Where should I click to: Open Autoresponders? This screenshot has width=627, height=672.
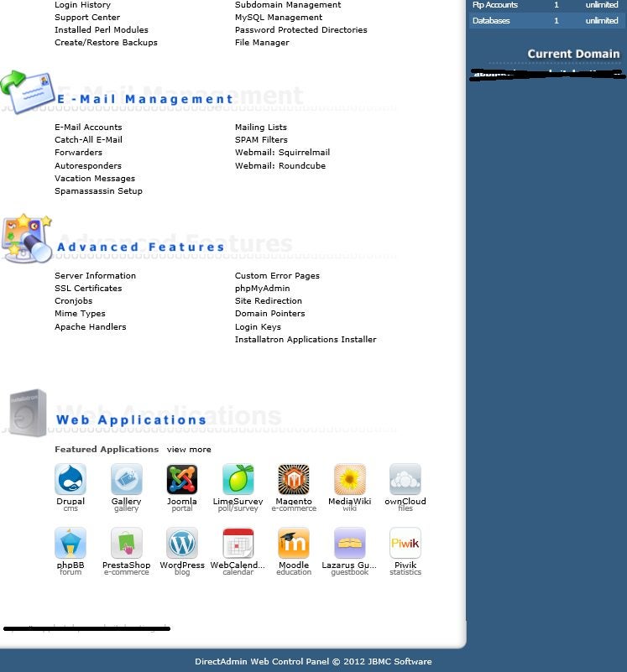tap(88, 165)
